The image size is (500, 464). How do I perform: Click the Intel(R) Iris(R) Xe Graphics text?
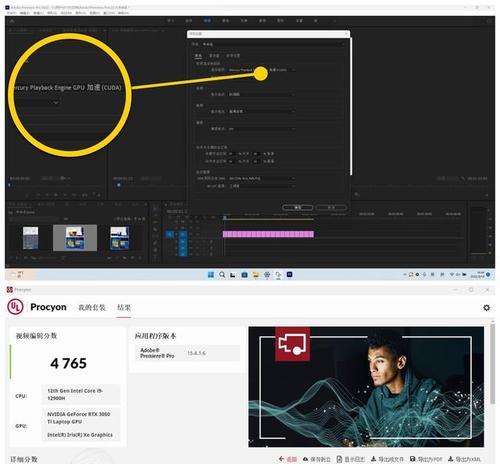(80, 435)
